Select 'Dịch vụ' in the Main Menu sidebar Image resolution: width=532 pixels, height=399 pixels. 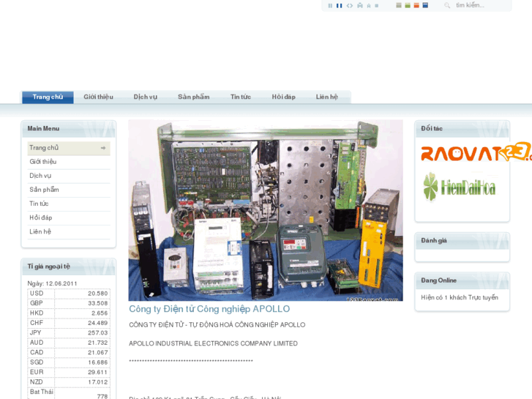pos(40,176)
